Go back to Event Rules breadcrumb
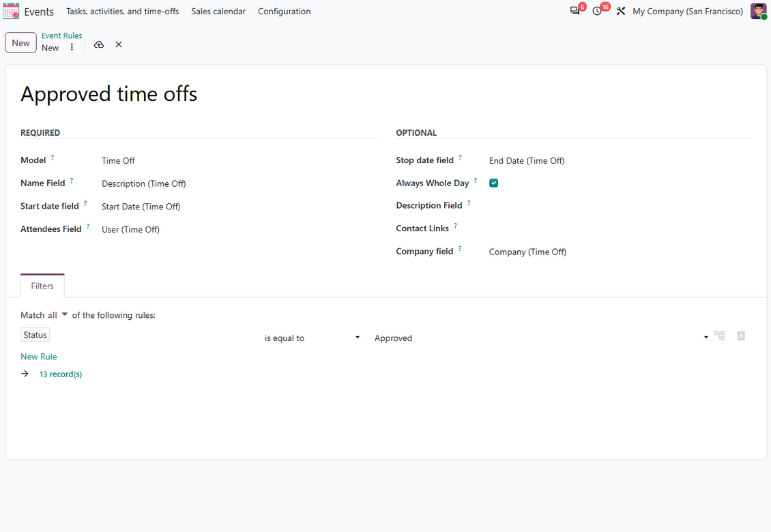Image resolution: width=771 pixels, height=532 pixels. [62, 35]
